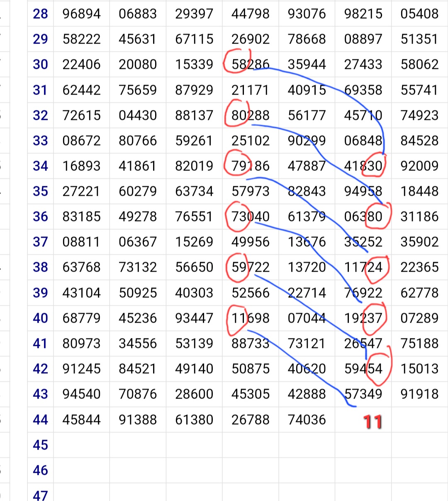Click cell 73040 in row 36
The height and width of the screenshot is (501, 448).
[250, 216]
